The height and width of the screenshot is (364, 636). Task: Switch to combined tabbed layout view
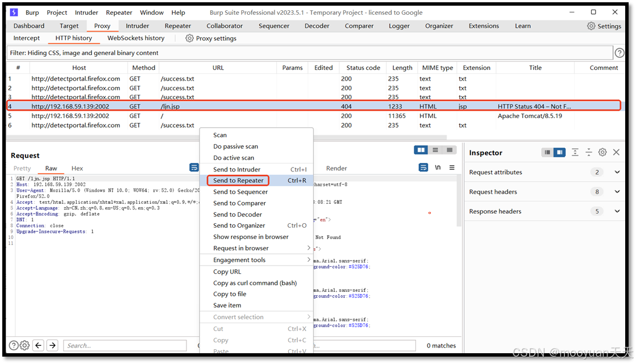tap(450, 150)
